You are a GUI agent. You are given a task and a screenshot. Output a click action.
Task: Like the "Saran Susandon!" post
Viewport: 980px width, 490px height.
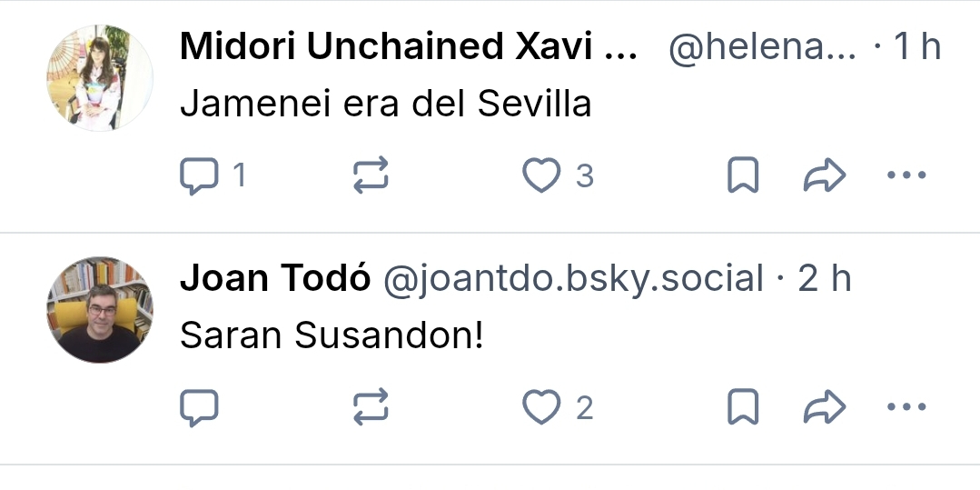tap(541, 408)
